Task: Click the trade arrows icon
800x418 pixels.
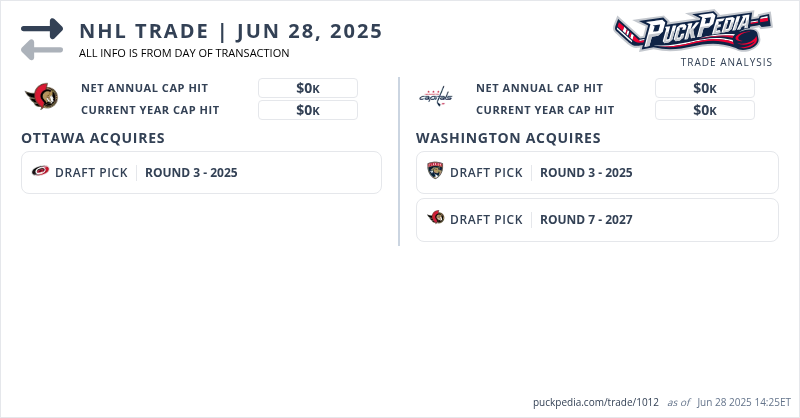Action: (42, 39)
